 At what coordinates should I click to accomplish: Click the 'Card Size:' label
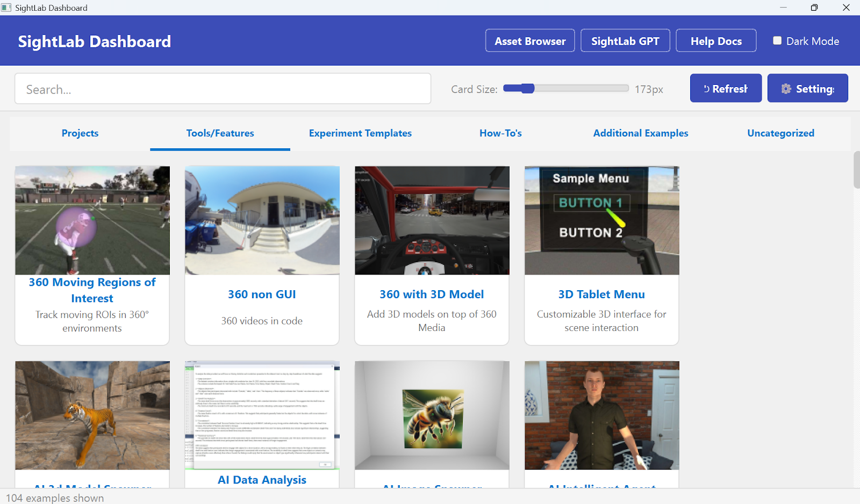474,89
